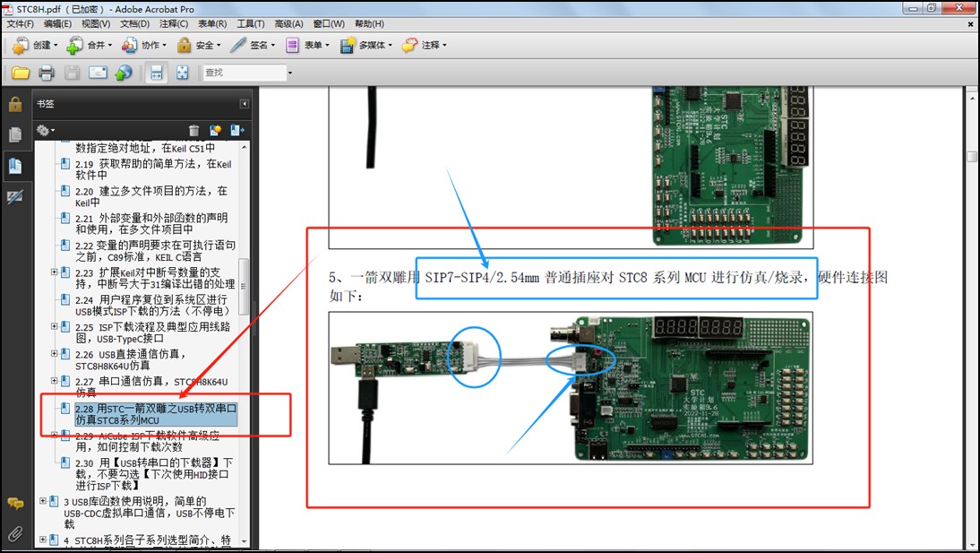Show the Pages thumbnails panel
The width and height of the screenshot is (980, 553).
(x=15, y=134)
